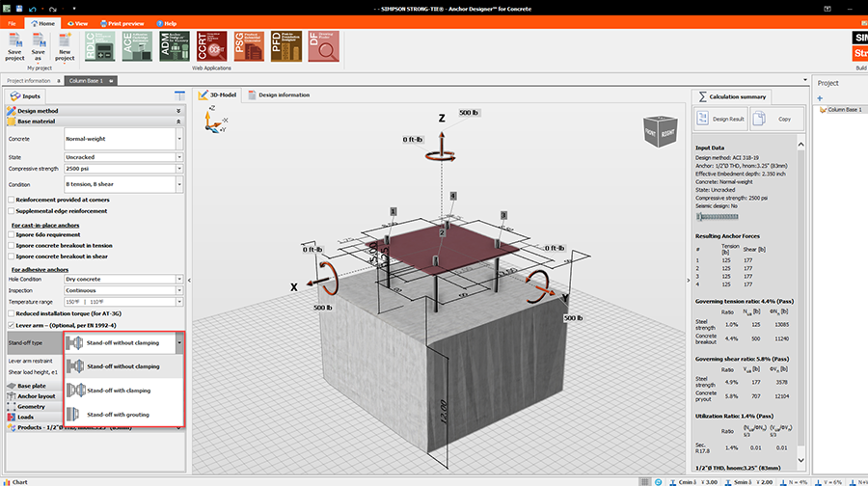Open the ACE web application
This screenshot has width=868, height=486.
137,46
